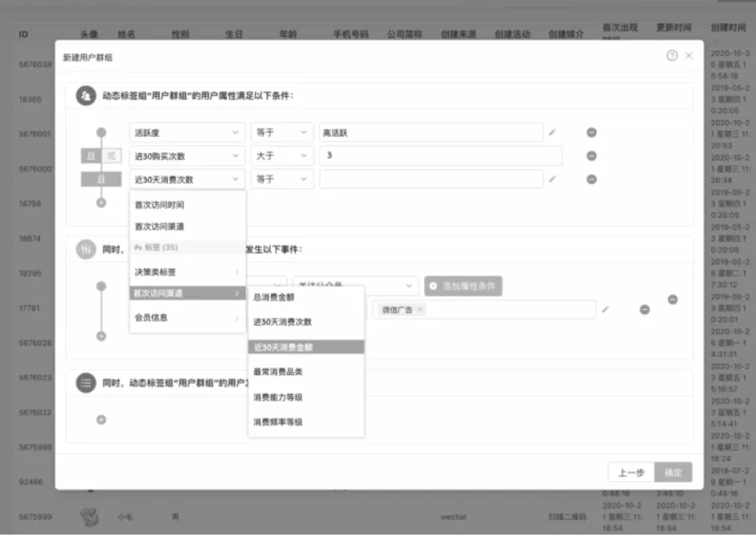756x537 pixels.
Task: Click the 上一步 button
Action: pos(631,472)
